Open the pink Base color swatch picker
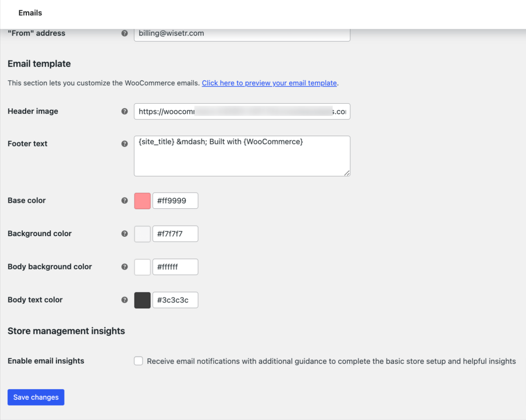Image resolution: width=526 pixels, height=420 pixels. coord(142,201)
